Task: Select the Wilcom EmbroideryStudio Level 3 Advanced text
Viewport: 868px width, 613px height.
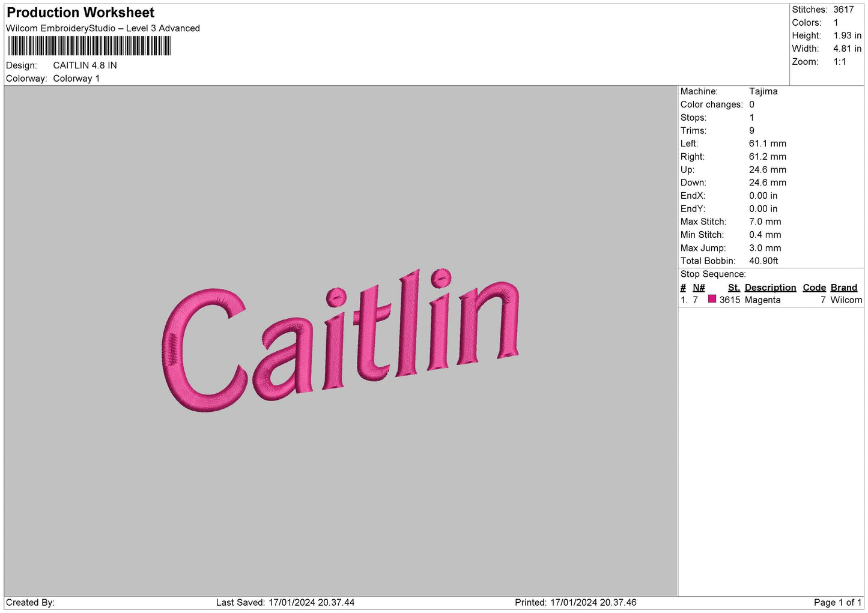Action: click(103, 28)
